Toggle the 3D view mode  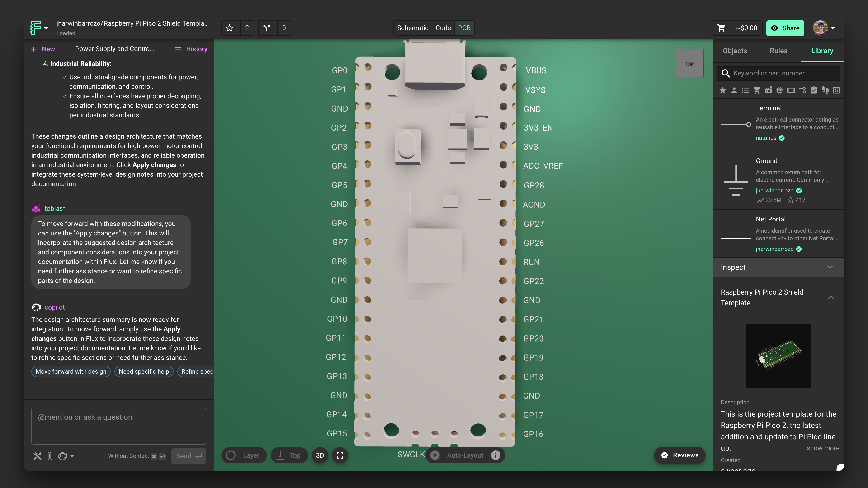click(320, 455)
